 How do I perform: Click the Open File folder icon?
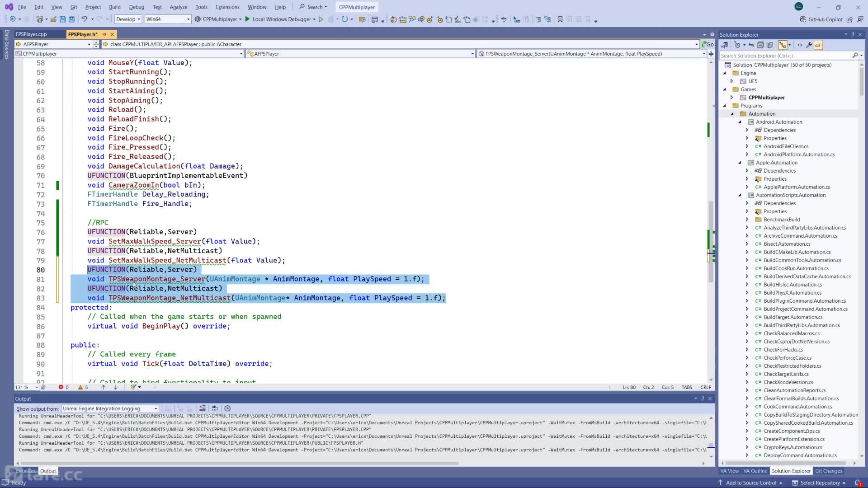53,19
